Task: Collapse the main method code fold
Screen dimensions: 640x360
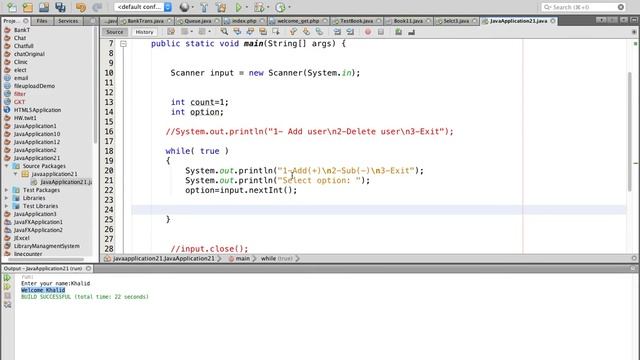Action: 123,44
